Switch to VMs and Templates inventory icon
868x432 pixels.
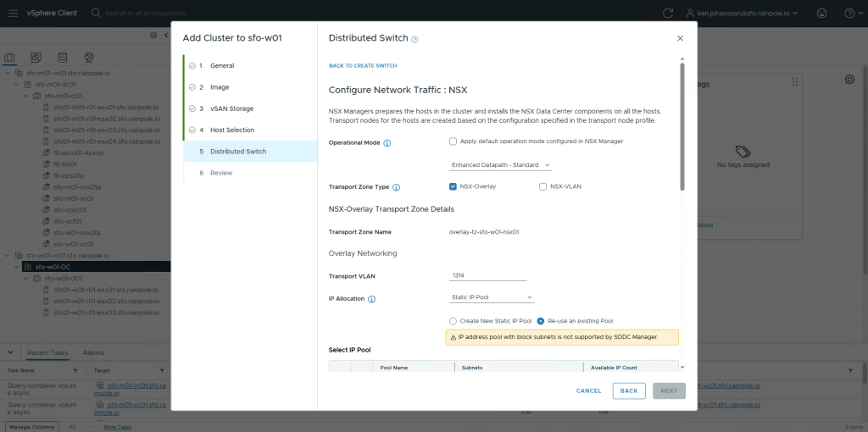(36, 58)
